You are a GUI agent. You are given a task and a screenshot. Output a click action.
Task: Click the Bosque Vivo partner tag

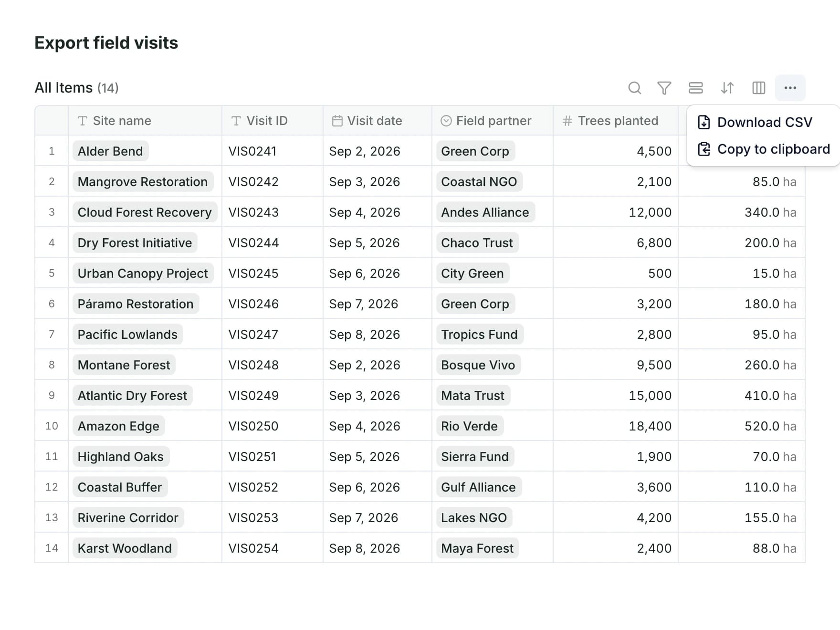[x=478, y=365]
